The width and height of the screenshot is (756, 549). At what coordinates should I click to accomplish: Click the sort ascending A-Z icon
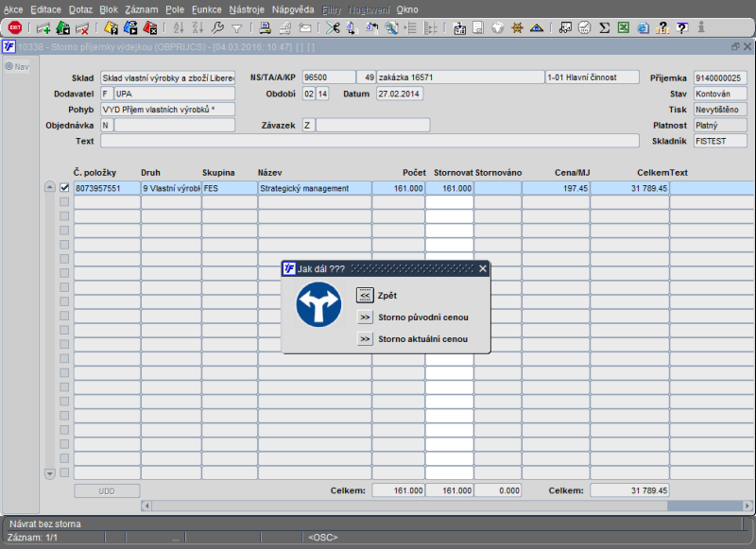(179, 28)
